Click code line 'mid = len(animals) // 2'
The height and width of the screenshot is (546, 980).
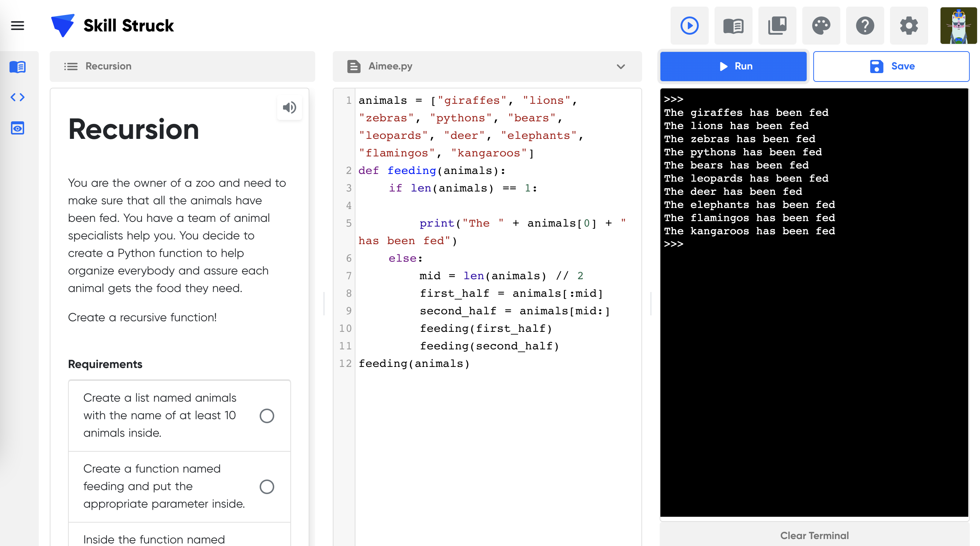pyautogui.click(x=501, y=276)
